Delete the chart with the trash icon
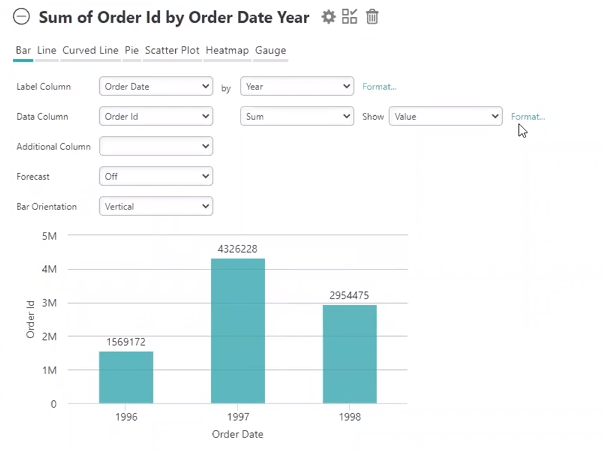The width and height of the screenshot is (605, 452). 372,17
